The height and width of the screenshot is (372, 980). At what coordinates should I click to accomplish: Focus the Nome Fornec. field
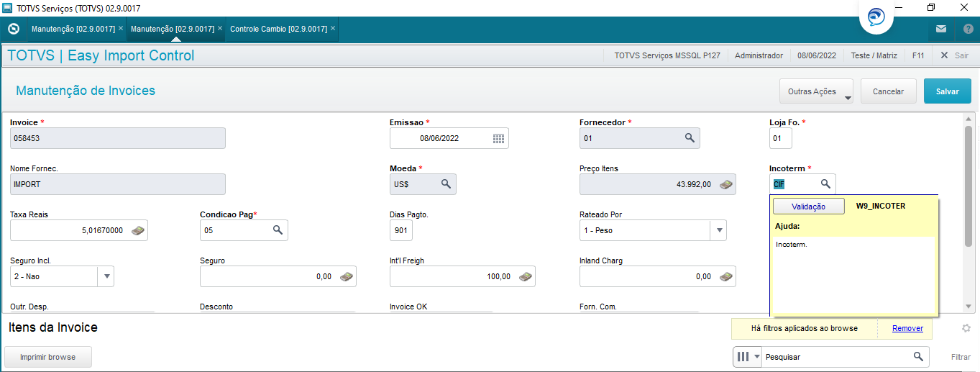click(118, 184)
